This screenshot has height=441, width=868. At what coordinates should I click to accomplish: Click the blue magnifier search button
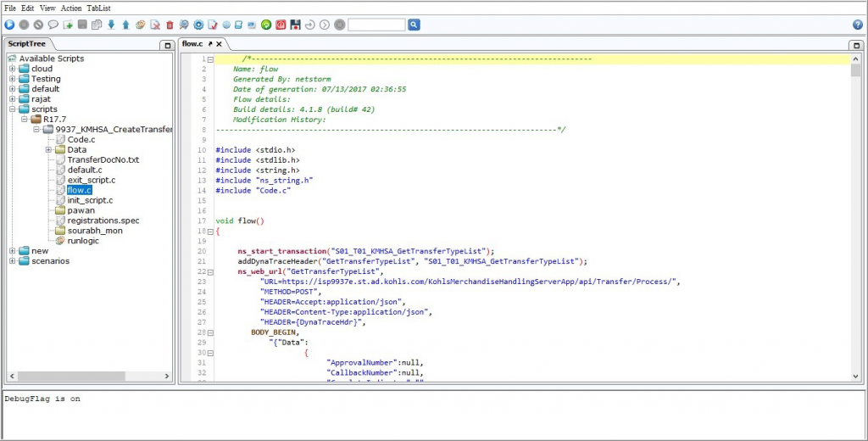click(x=414, y=25)
